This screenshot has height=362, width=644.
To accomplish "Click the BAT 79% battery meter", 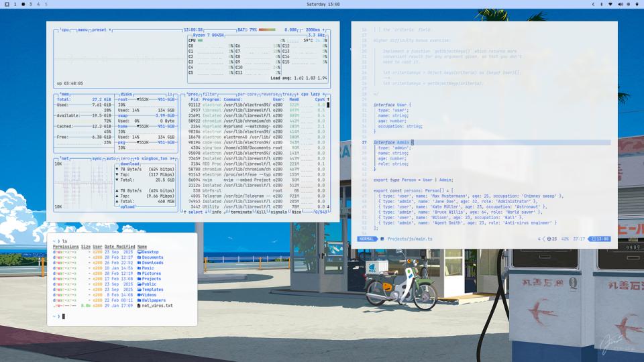I will click(x=256, y=30).
